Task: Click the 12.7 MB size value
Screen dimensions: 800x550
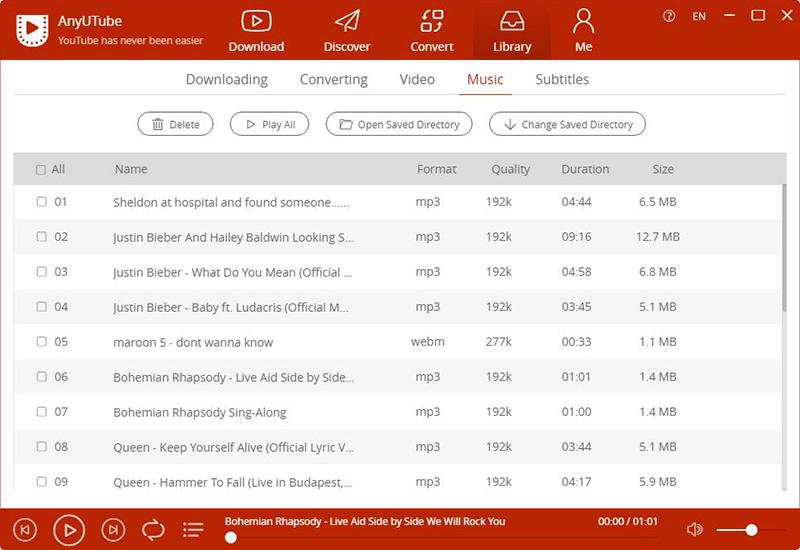Action: click(658, 237)
